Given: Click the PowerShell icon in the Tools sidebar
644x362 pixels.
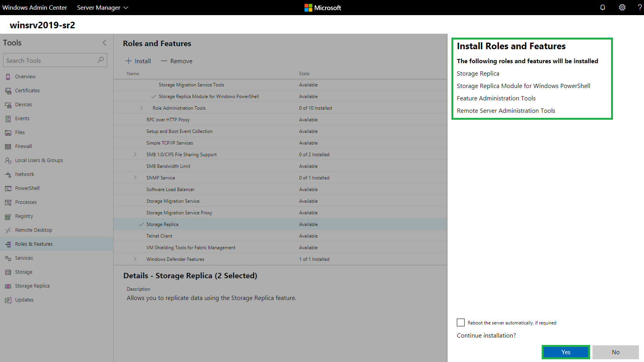Looking at the screenshot, I should (8, 188).
